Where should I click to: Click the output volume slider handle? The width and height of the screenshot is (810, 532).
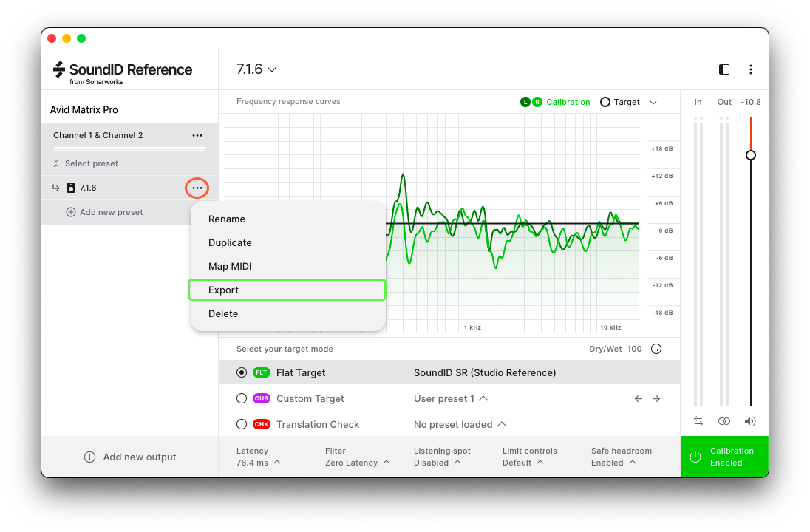(751, 155)
